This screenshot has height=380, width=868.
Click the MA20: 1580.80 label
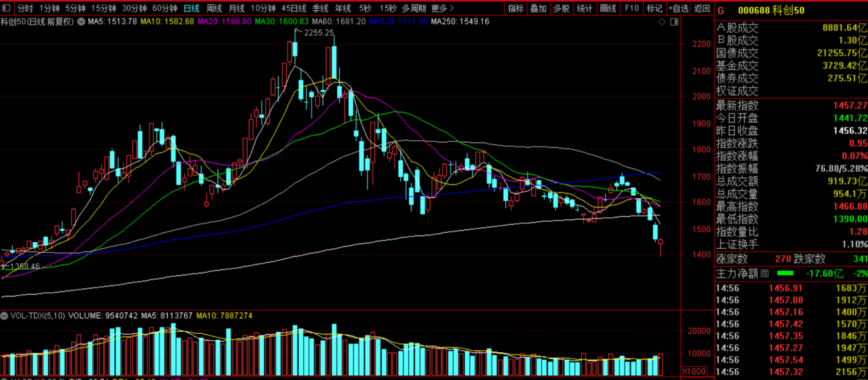point(225,22)
